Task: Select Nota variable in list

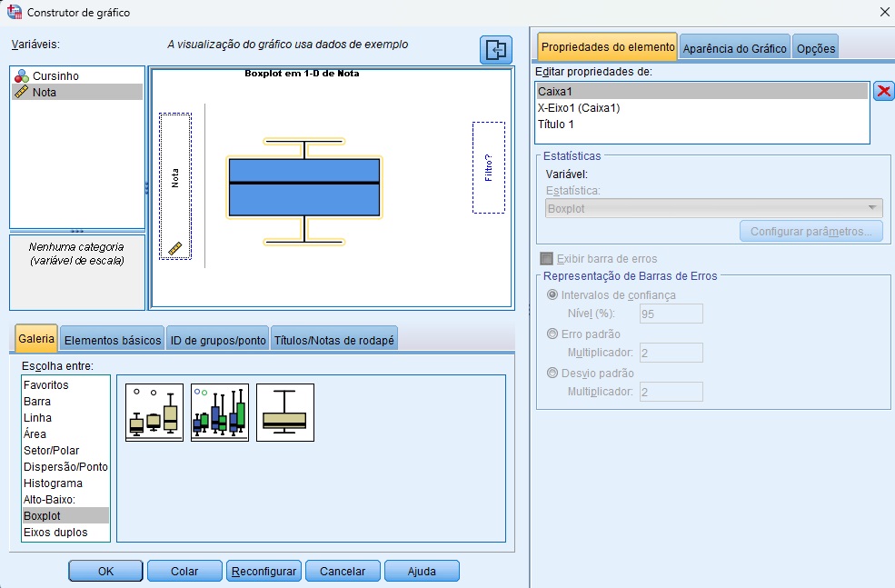Action: [77, 92]
